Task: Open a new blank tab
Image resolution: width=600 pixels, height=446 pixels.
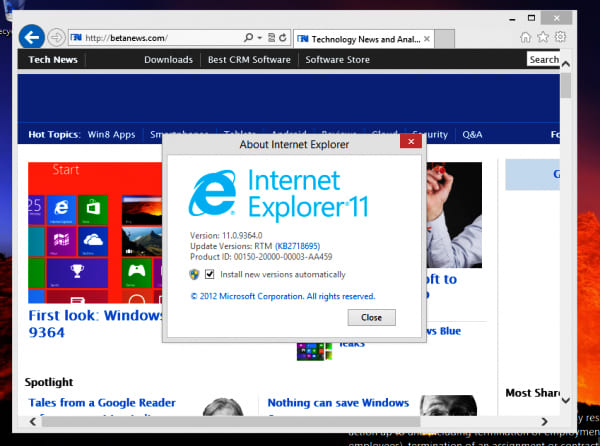Action: [445, 39]
